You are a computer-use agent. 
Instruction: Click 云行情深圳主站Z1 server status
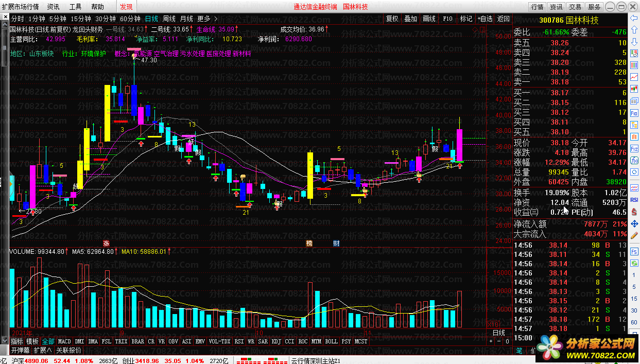coord(316,360)
